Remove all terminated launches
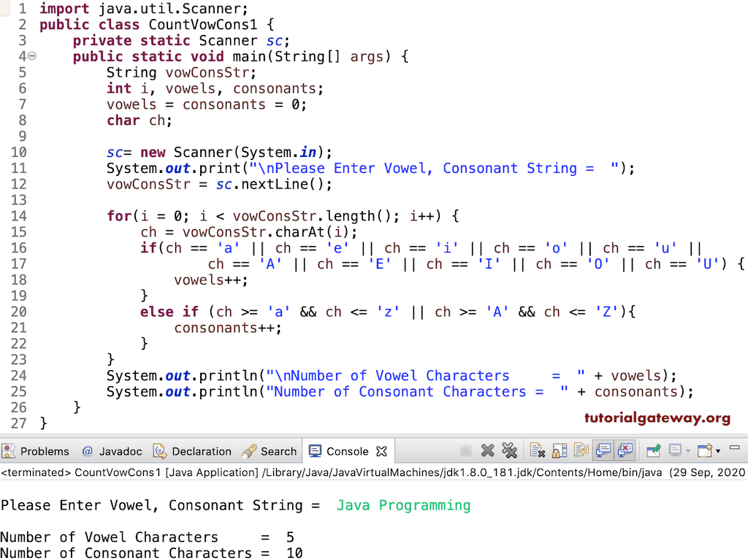Screen dimensions: 748x560 [511, 450]
